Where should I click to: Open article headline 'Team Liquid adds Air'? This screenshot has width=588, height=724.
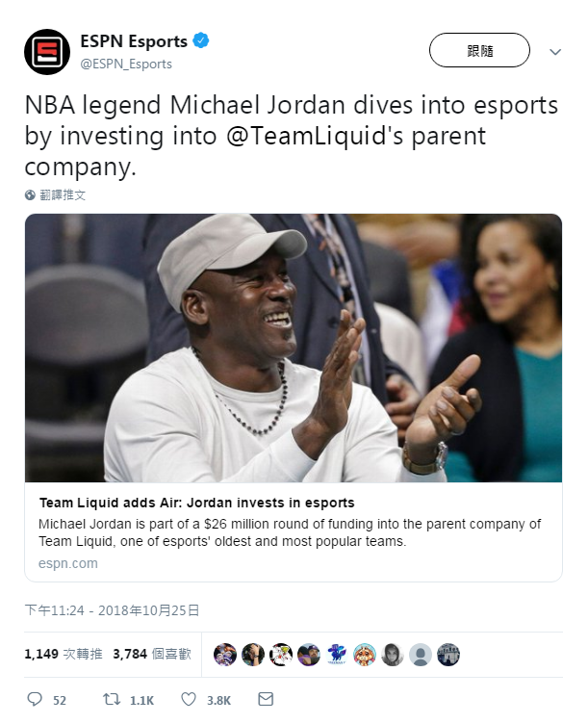tap(197, 503)
